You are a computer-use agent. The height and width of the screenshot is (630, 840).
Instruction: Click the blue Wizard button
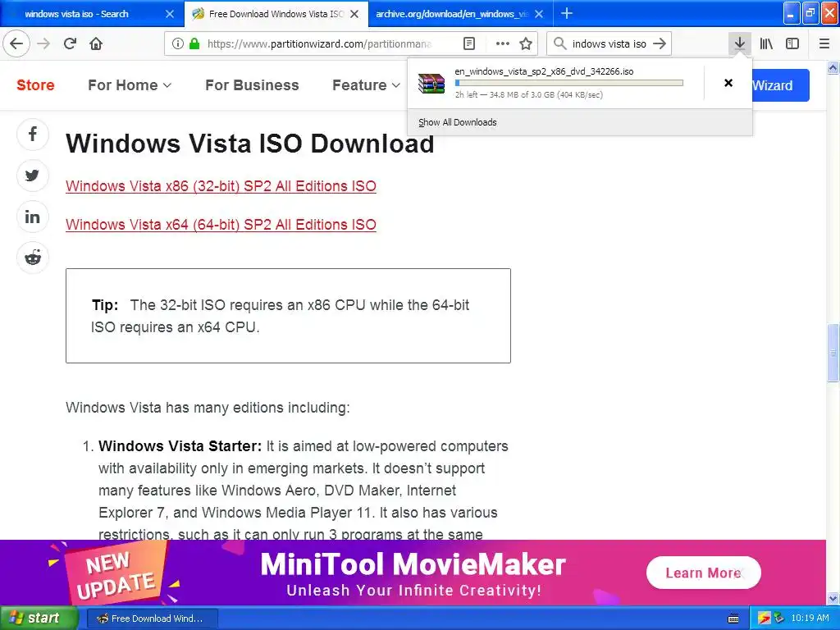[781, 85]
